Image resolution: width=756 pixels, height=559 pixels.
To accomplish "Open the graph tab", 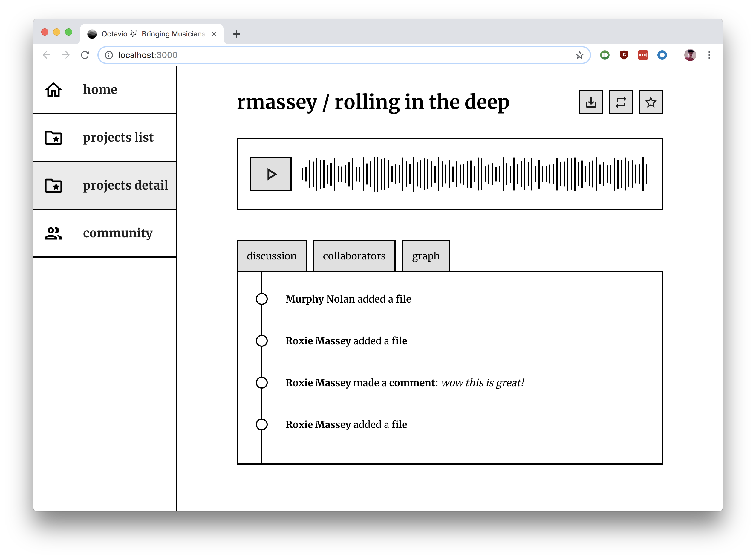I will click(x=426, y=256).
